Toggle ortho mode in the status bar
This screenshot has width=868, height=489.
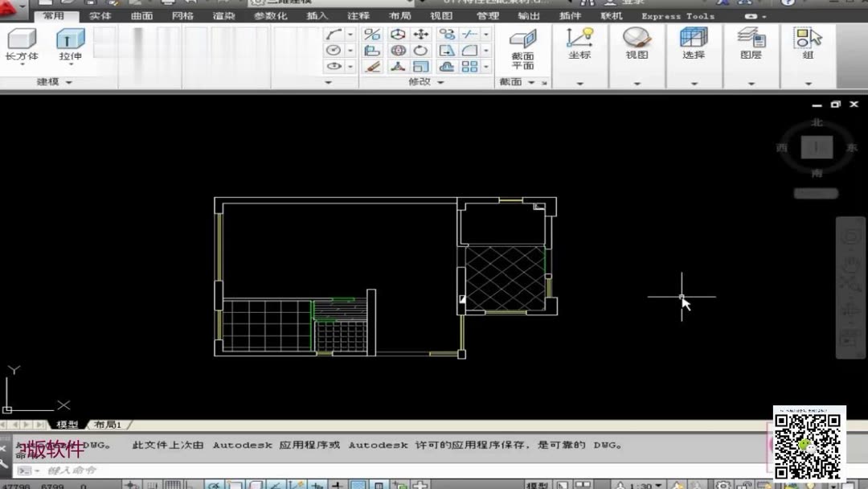click(190, 484)
